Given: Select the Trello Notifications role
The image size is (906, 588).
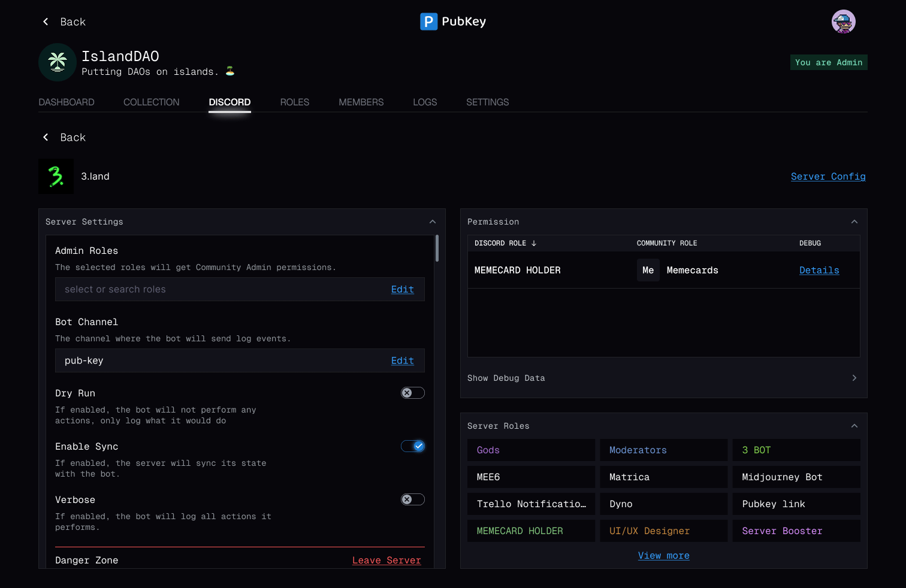Looking at the screenshot, I should [x=531, y=504].
